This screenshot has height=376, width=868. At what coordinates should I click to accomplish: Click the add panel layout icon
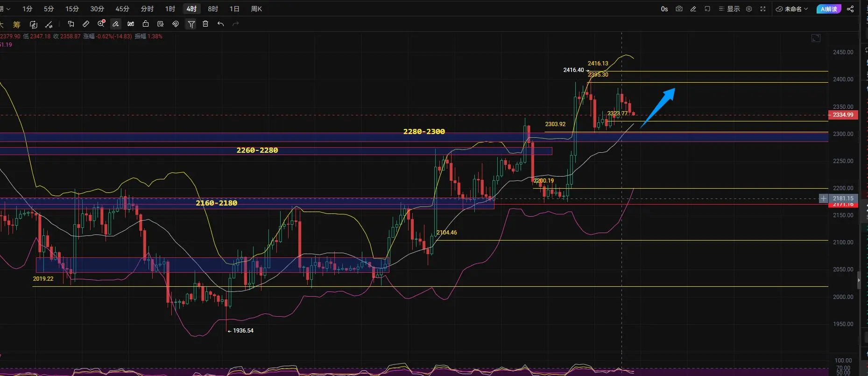point(707,9)
